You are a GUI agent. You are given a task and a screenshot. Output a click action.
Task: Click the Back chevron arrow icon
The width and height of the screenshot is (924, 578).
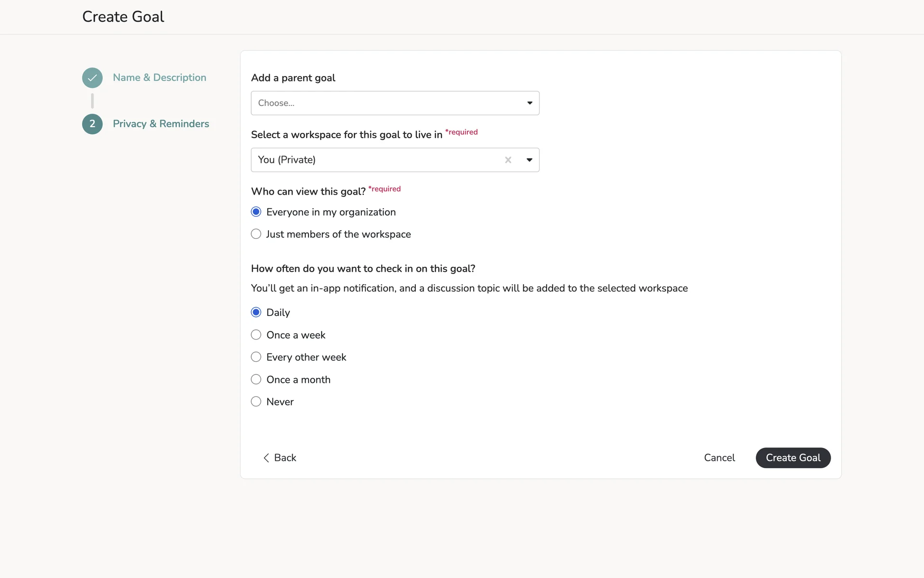pos(266,458)
